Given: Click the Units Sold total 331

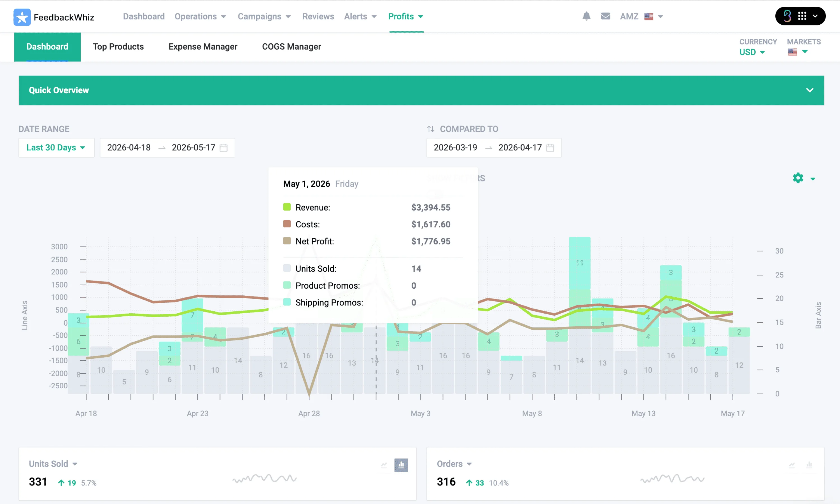Looking at the screenshot, I should [38, 482].
